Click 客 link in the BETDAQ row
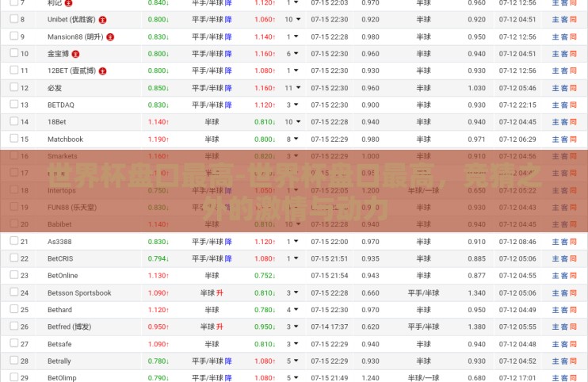 [564, 105]
